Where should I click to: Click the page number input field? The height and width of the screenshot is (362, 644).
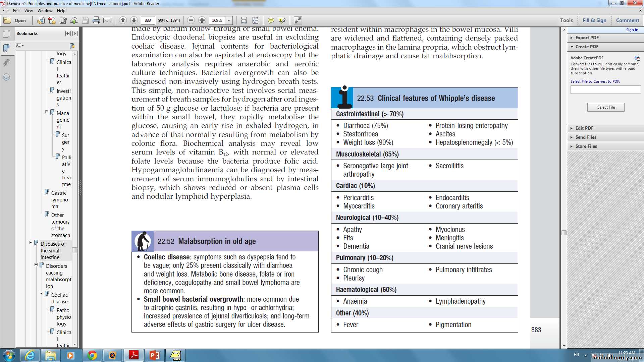(148, 20)
